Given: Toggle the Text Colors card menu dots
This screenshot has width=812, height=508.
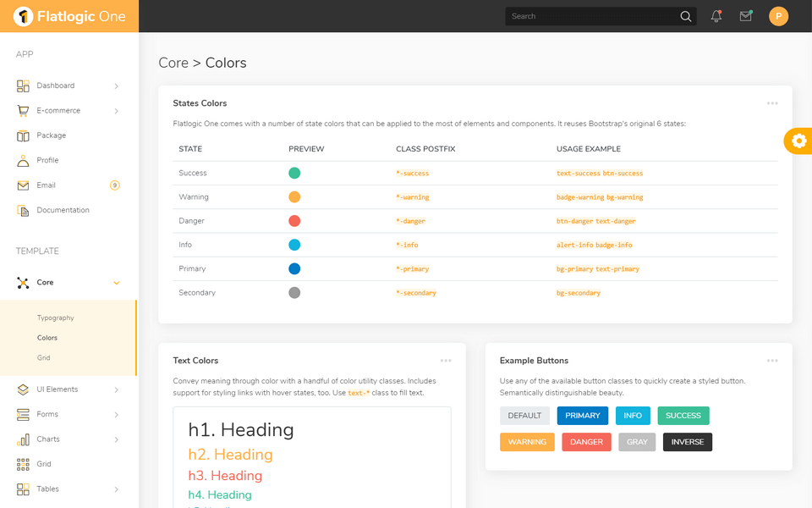Looking at the screenshot, I should (446, 360).
